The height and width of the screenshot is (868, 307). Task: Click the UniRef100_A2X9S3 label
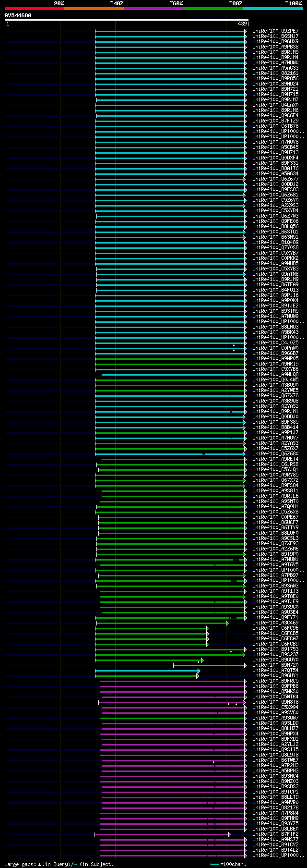pos(275,205)
